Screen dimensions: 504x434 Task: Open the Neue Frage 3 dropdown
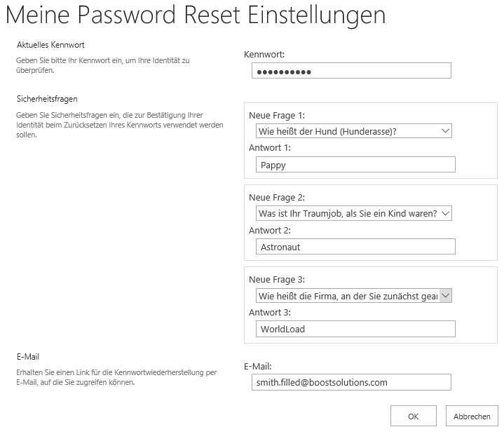pos(353,296)
